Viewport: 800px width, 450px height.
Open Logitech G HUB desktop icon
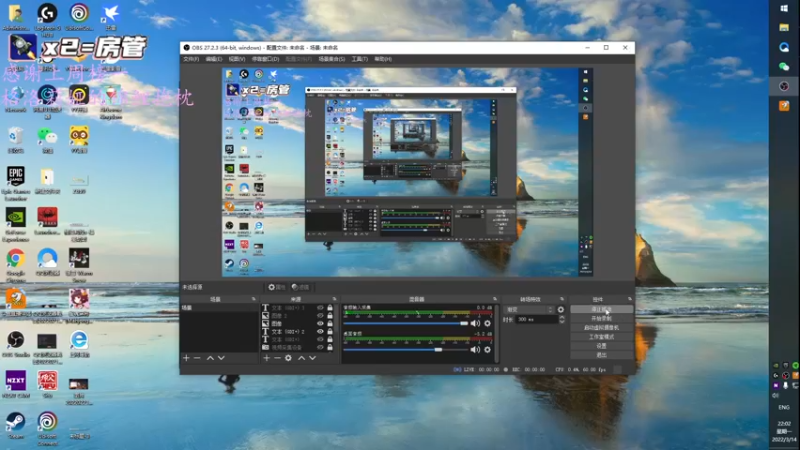pyautogui.click(x=47, y=18)
